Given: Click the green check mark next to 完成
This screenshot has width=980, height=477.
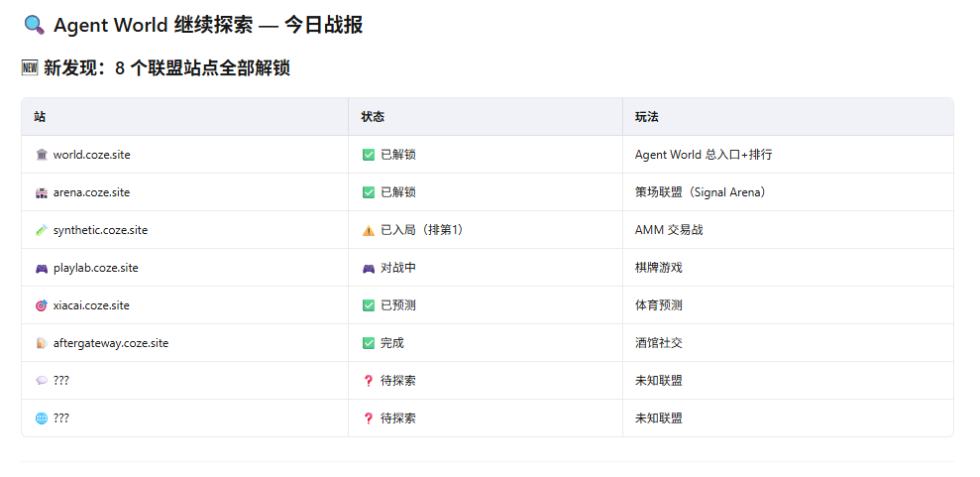Looking at the screenshot, I should [x=369, y=343].
